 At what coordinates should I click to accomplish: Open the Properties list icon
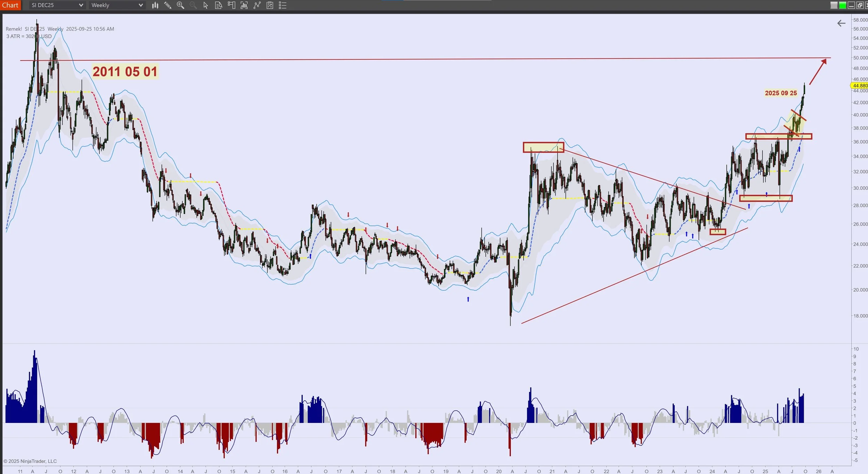coord(283,5)
